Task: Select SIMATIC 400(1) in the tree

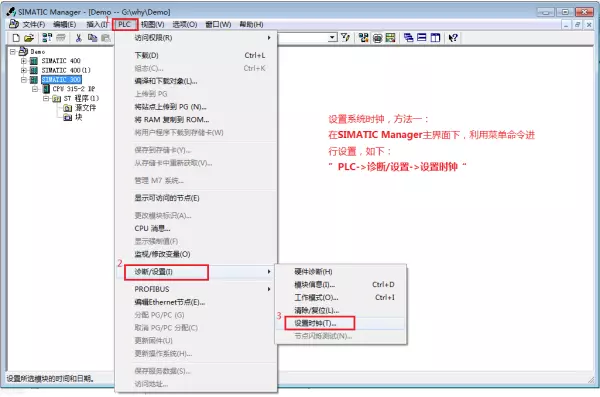Action: (x=66, y=70)
